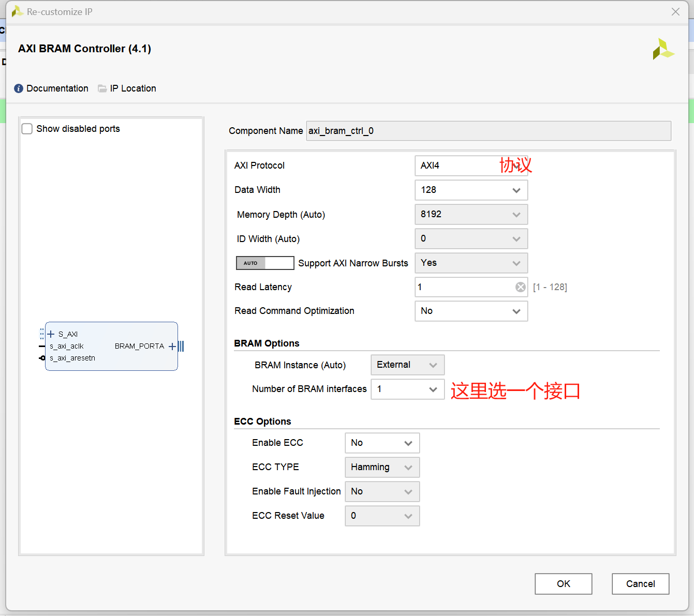Click the Xilinx logo in top-right corner
The image size is (694, 616).
(x=664, y=49)
